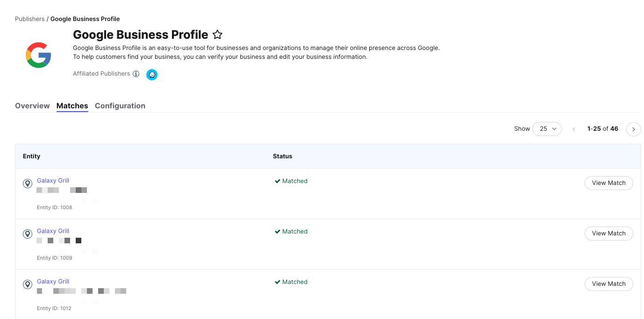The image size is (644, 319).
Task: Click the Affiliated Publishers info icon
Action: pos(136,74)
